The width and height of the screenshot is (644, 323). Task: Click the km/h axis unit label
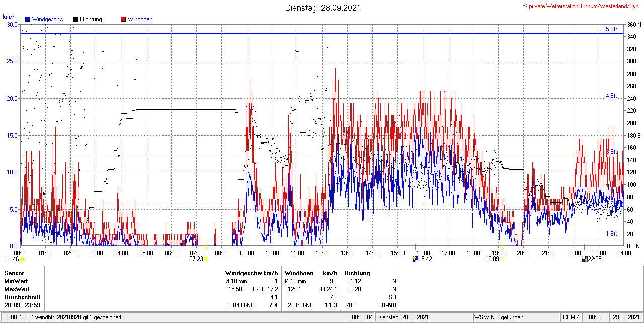8,17
